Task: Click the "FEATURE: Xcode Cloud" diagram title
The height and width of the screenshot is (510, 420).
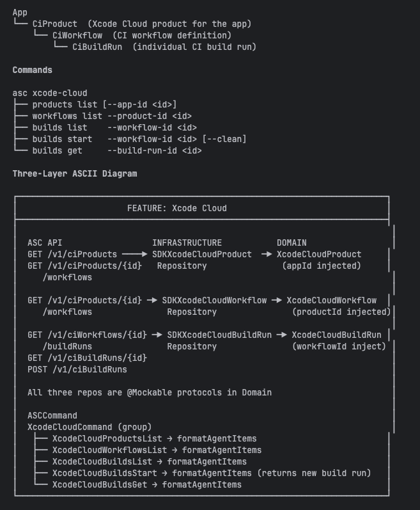Action: pos(176,208)
